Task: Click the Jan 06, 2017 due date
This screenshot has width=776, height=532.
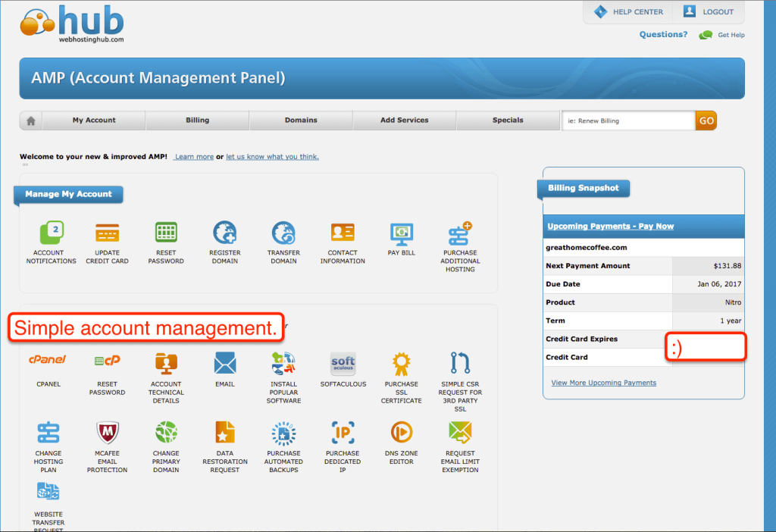Action: click(719, 284)
